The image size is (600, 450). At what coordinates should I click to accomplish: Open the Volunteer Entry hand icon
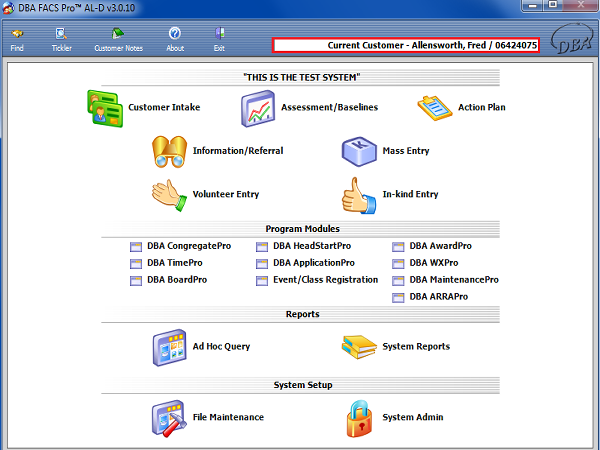[168, 194]
